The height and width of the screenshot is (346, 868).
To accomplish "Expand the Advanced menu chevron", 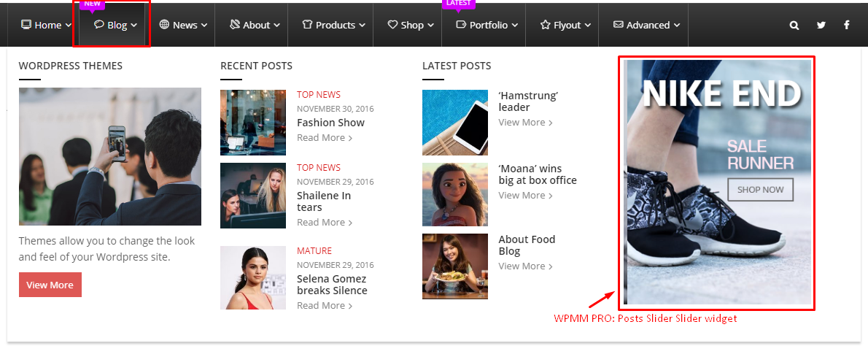I will tap(676, 26).
